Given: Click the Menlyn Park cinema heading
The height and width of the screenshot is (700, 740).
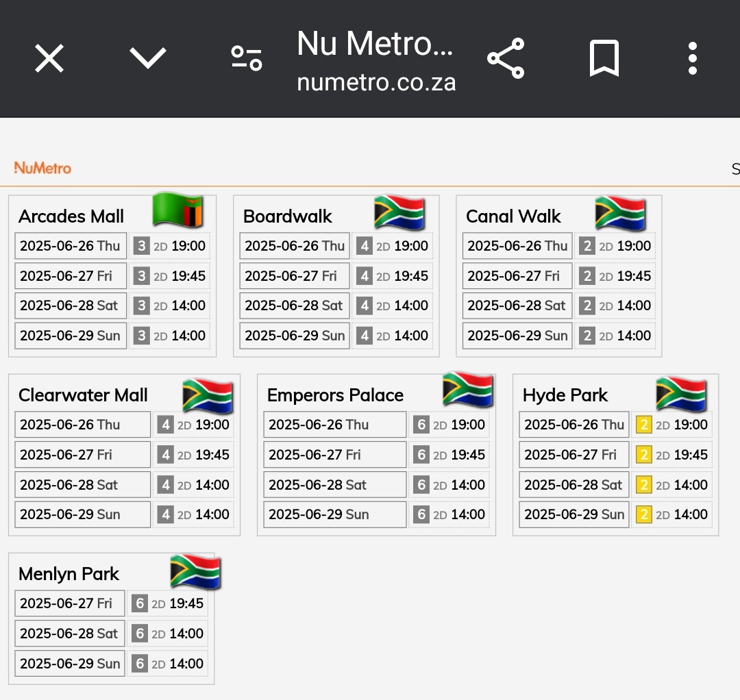Looking at the screenshot, I should 69,574.
